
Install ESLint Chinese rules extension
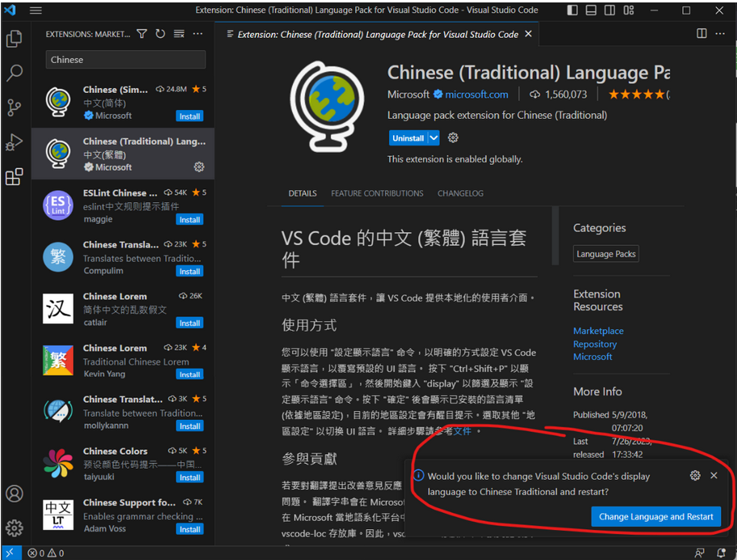[x=189, y=219]
